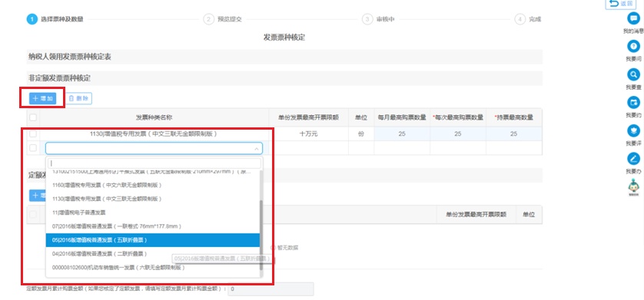Click the 删除 delete button
This screenshot has width=644, height=300.
[x=78, y=98]
